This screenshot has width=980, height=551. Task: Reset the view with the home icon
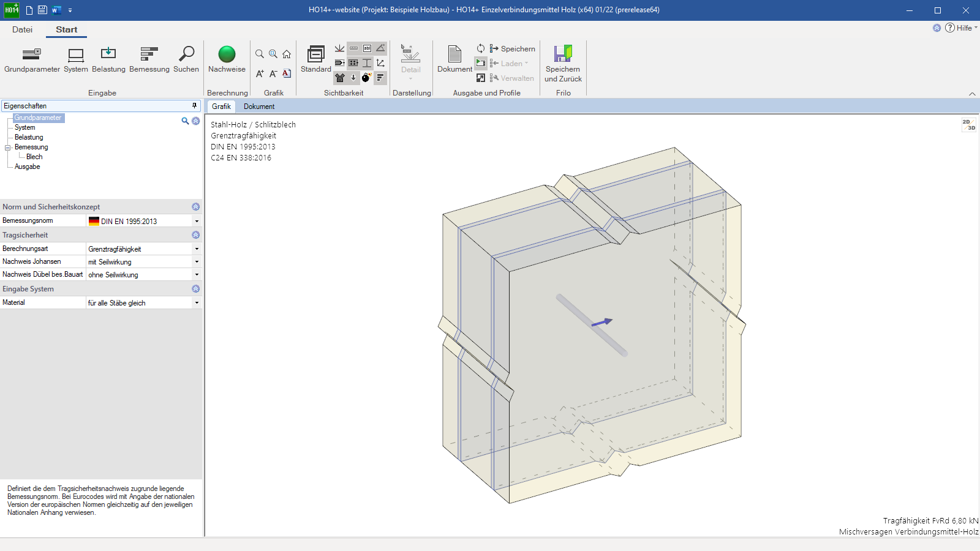(287, 54)
